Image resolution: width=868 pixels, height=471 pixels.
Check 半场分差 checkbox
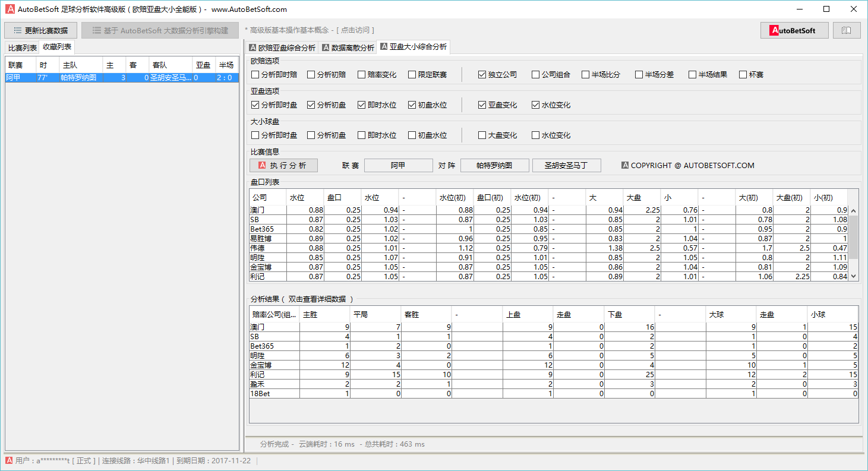tap(655, 75)
